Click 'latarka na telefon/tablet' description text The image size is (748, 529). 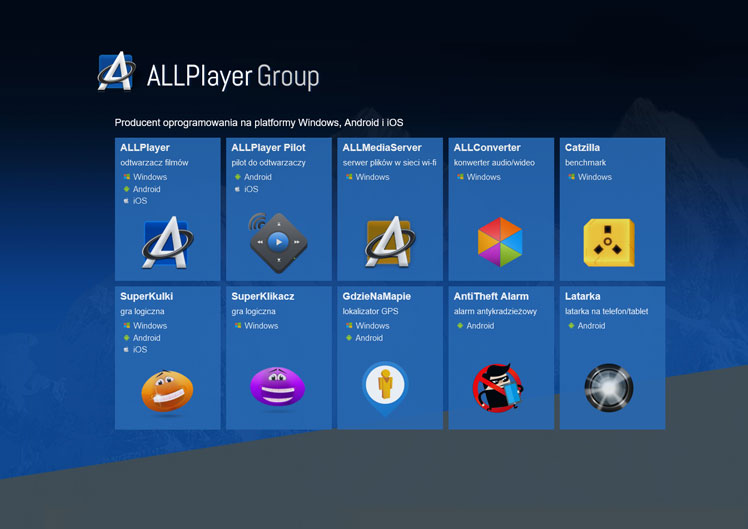pyautogui.click(x=606, y=311)
